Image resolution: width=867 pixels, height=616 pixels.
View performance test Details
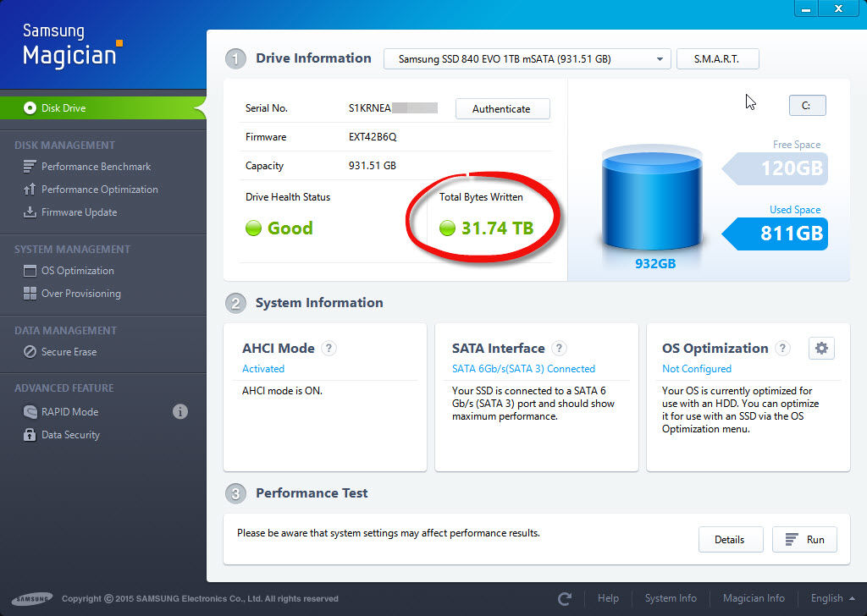click(731, 539)
